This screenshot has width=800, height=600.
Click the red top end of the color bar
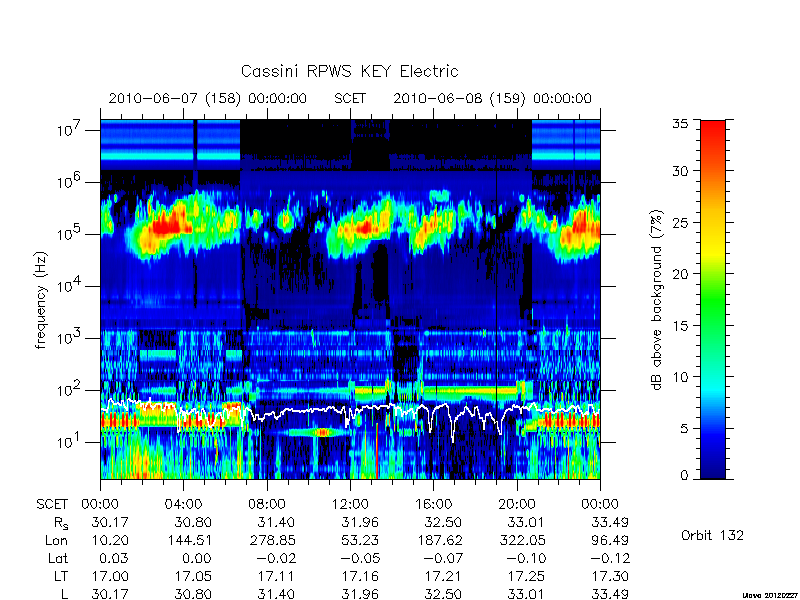(713, 128)
